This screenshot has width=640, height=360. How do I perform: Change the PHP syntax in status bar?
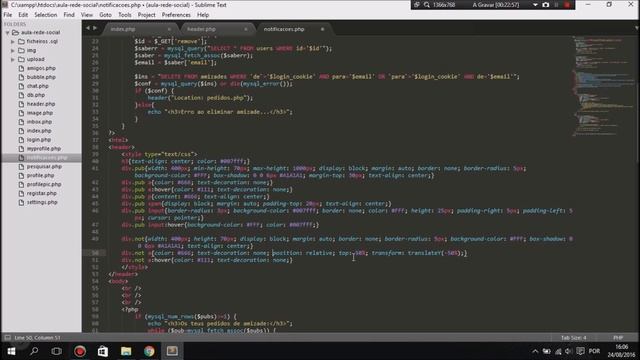click(x=618, y=338)
